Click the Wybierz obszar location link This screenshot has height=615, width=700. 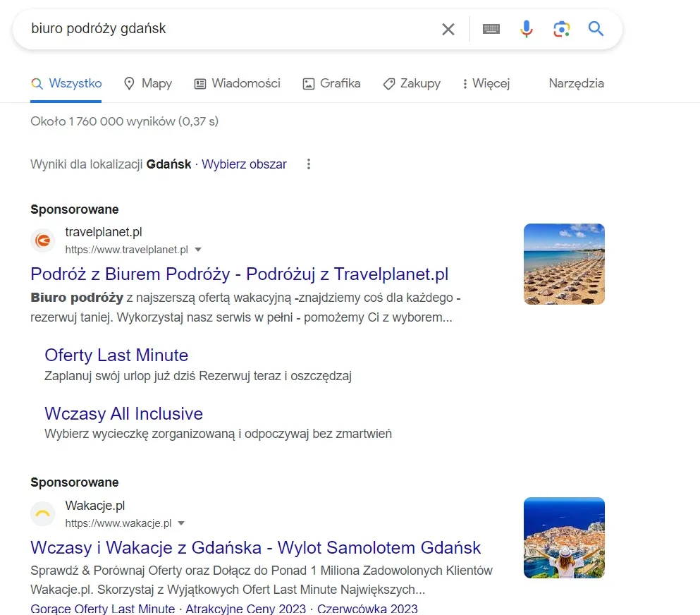[x=244, y=164]
